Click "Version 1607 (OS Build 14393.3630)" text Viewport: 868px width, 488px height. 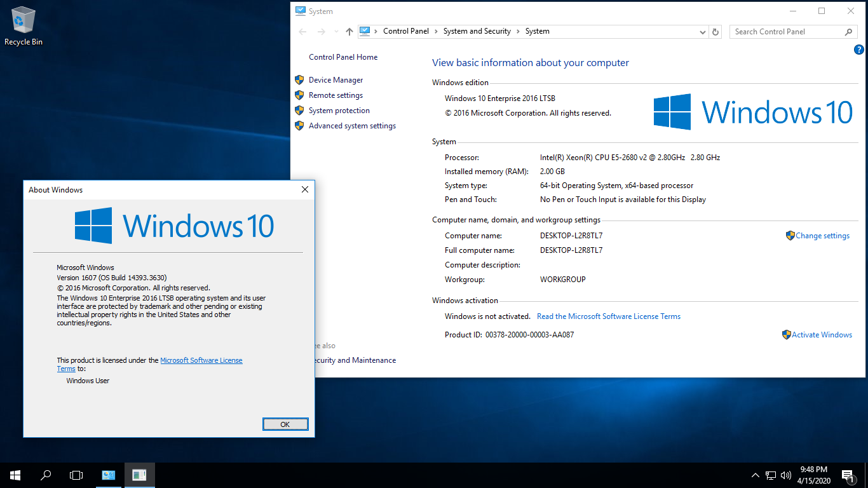click(x=112, y=278)
